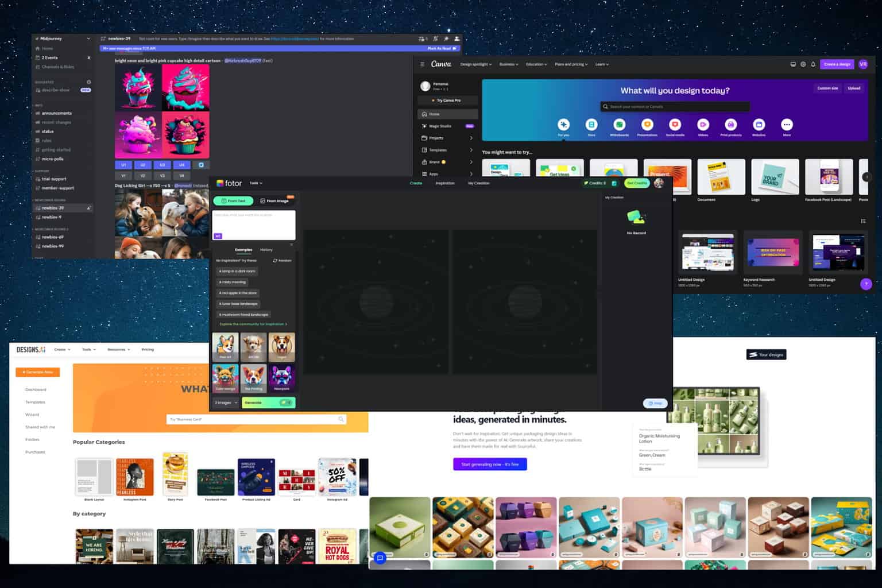
Task: Open Learn dropdown in Canva
Action: coord(602,64)
